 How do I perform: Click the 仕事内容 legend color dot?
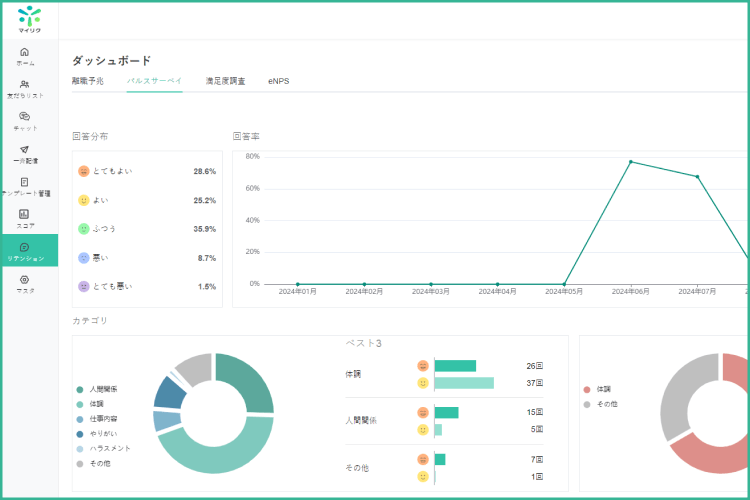pos(80,419)
